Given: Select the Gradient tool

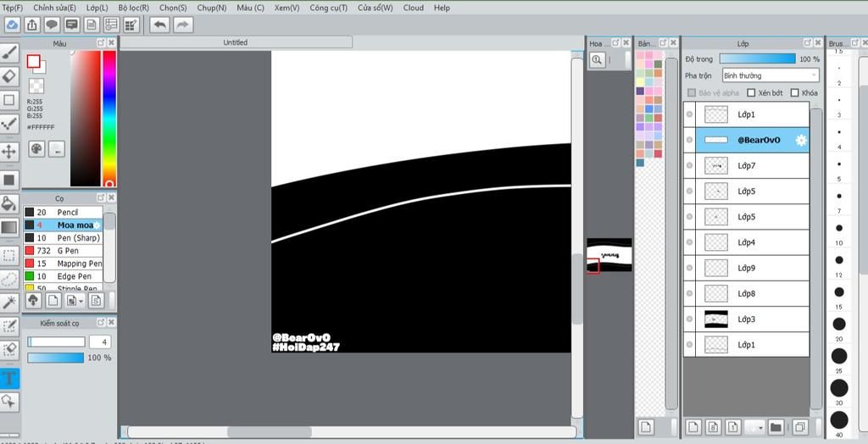Looking at the screenshot, I should (8, 228).
